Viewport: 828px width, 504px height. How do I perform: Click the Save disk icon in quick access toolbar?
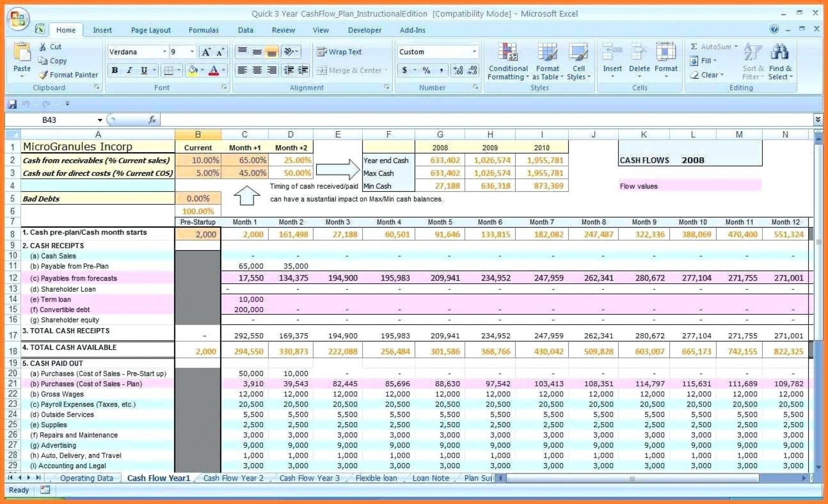12,104
